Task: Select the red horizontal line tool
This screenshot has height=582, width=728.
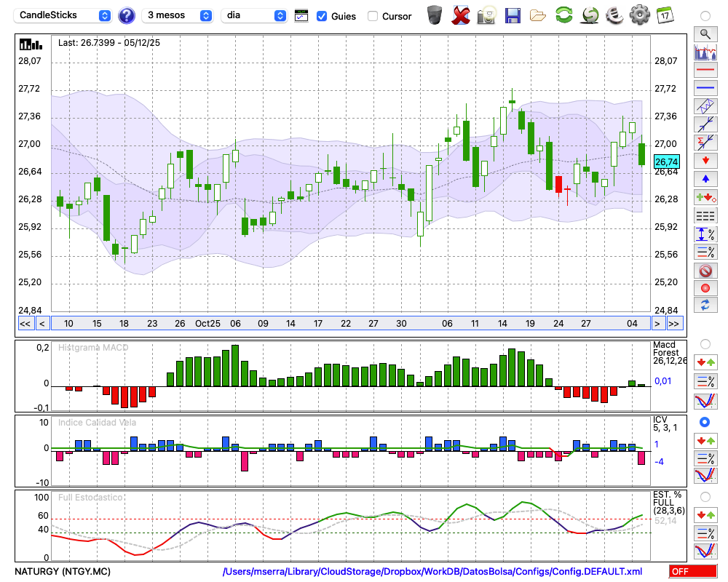Action: [705, 70]
